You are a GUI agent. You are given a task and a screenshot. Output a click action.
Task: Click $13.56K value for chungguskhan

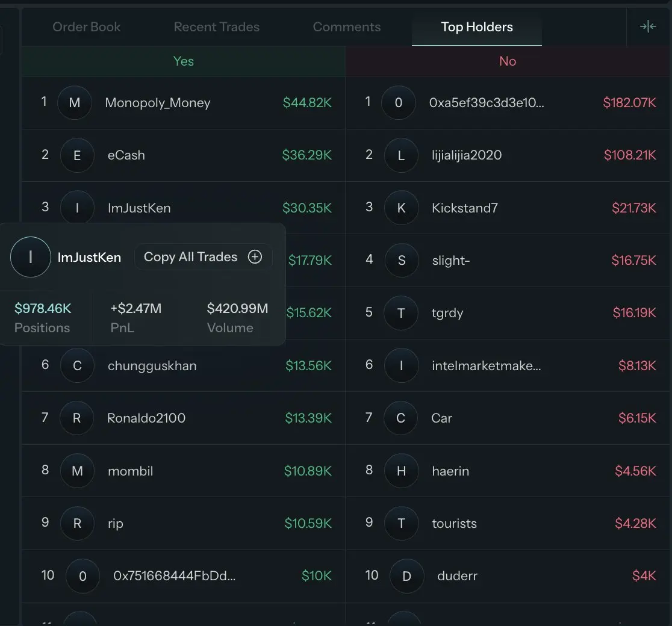click(x=308, y=365)
